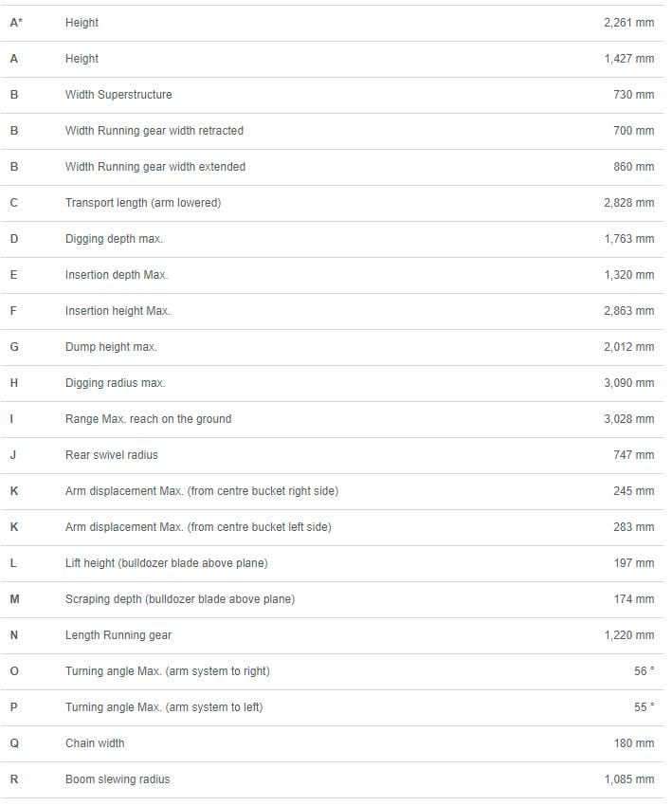Viewport: 672px width, 806px height.
Task: Click the 3,090 mm digging radius value
Action: (x=628, y=383)
